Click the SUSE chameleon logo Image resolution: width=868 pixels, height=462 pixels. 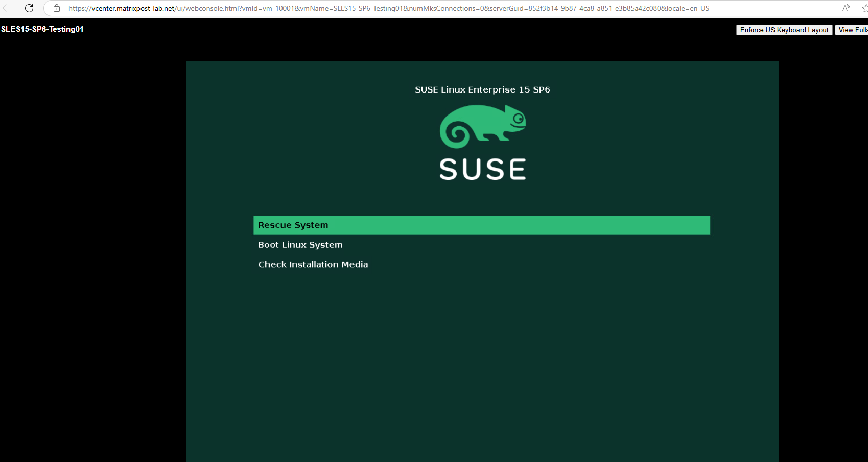coord(483,127)
